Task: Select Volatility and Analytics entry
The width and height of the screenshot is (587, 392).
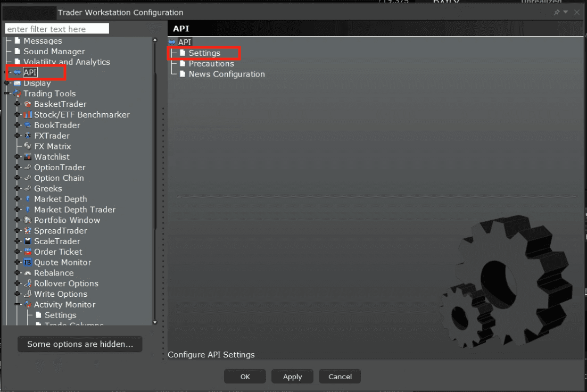Action: pyautogui.click(x=67, y=62)
